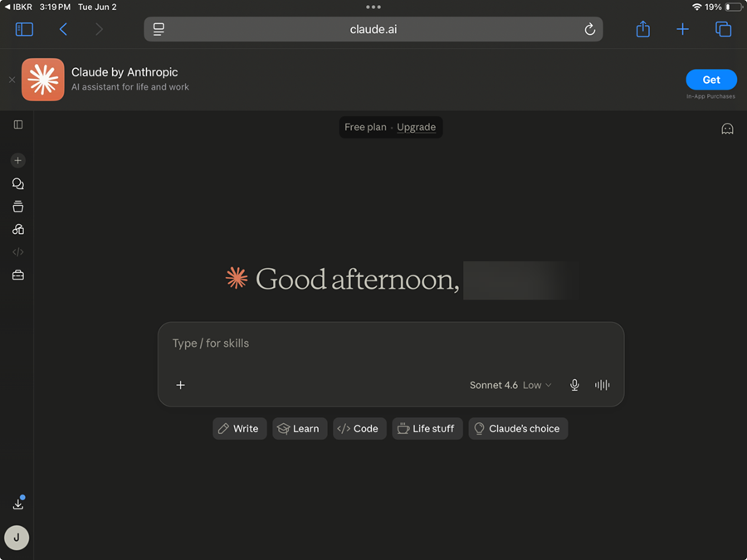The image size is (747, 560).
Task: Tap the three-dot multitasking control
Action: (x=373, y=7)
